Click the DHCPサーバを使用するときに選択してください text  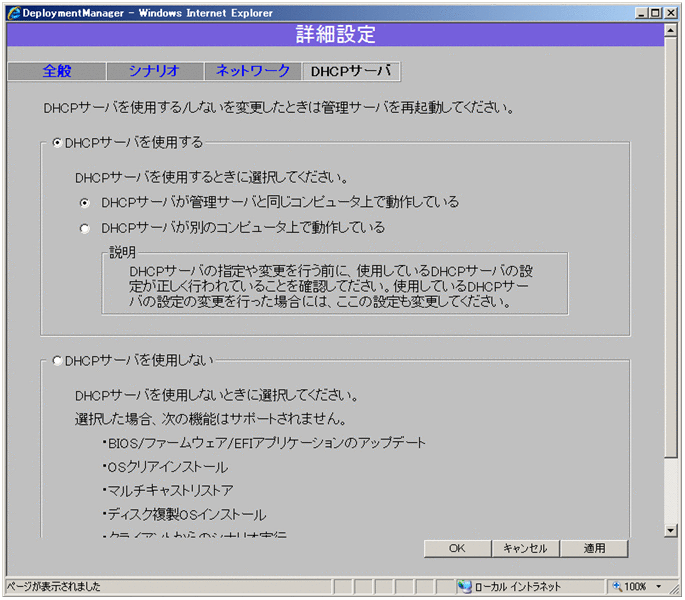point(211,177)
